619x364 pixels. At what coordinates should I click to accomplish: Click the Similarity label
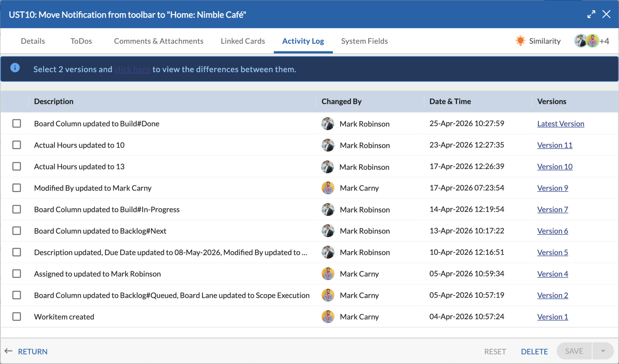click(x=545, y=41)
